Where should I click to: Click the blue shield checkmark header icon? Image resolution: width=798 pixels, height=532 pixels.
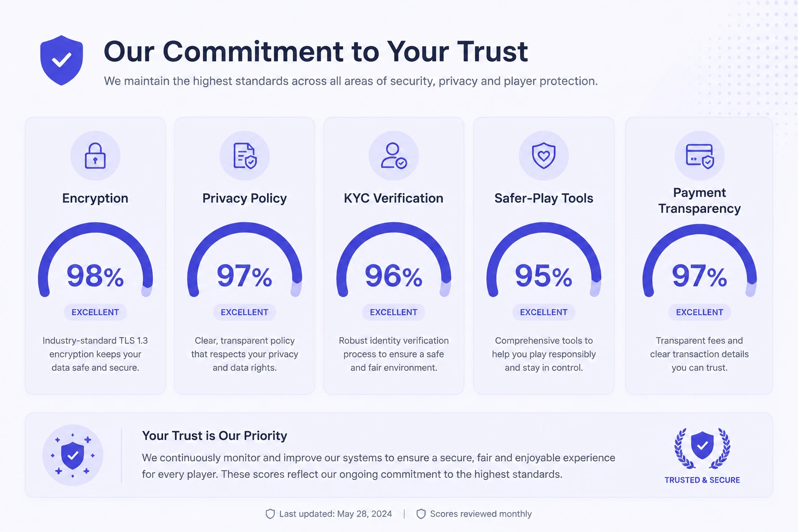[62, 60]
